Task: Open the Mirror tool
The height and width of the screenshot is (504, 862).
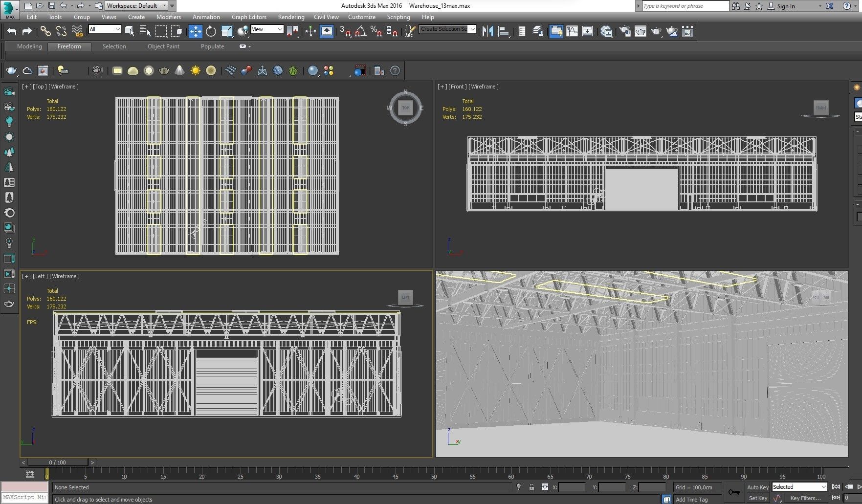Action: tap(487, 31)
